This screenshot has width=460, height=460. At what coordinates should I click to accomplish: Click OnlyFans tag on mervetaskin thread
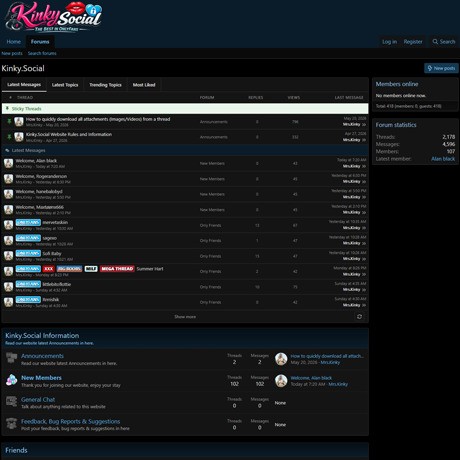(28, 222)
